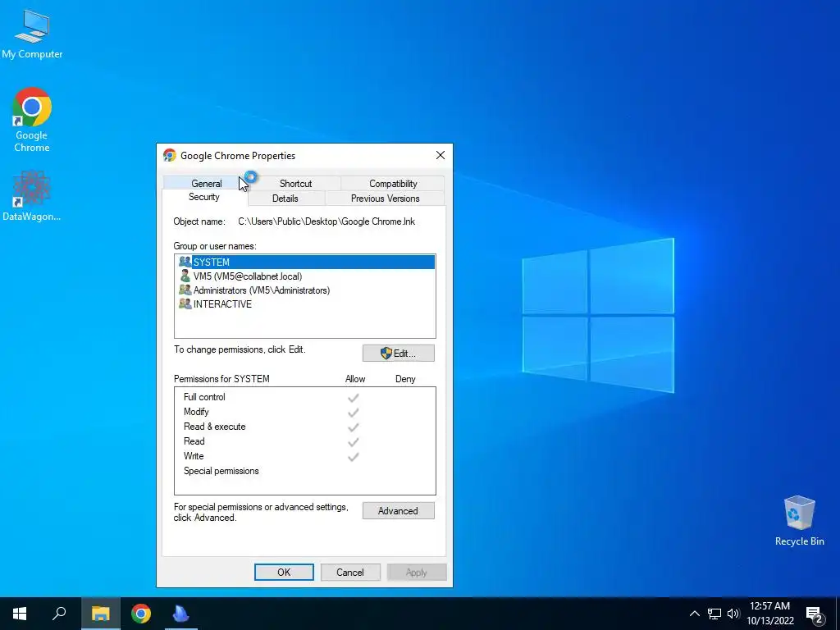The image size is (840, 630).
Task: Open taskbar search magnifier
Action: (x=59, y=614)
